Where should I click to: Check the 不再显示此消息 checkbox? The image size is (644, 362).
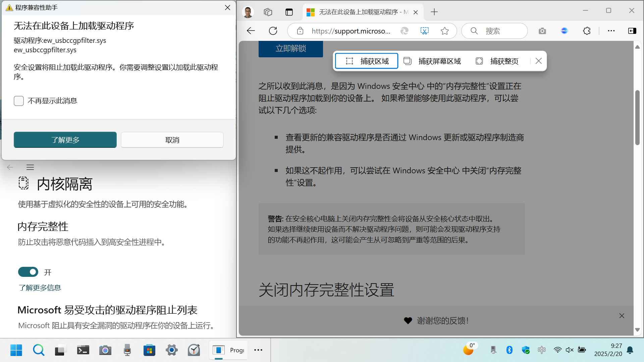[x=19, y=101]
